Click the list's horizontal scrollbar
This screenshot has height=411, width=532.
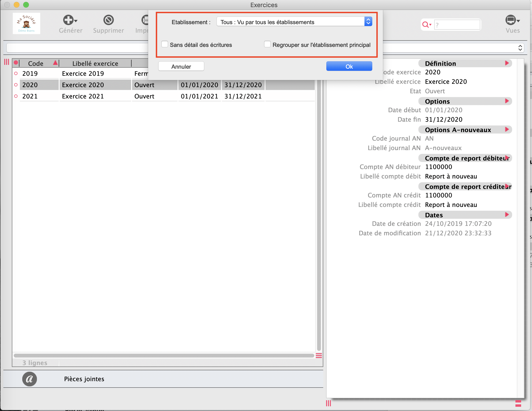pyautogui.click(x=164, y=355)
